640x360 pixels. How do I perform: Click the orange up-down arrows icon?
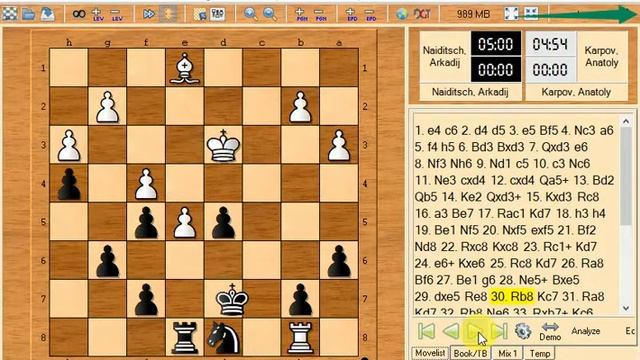(x=168, y=14)
